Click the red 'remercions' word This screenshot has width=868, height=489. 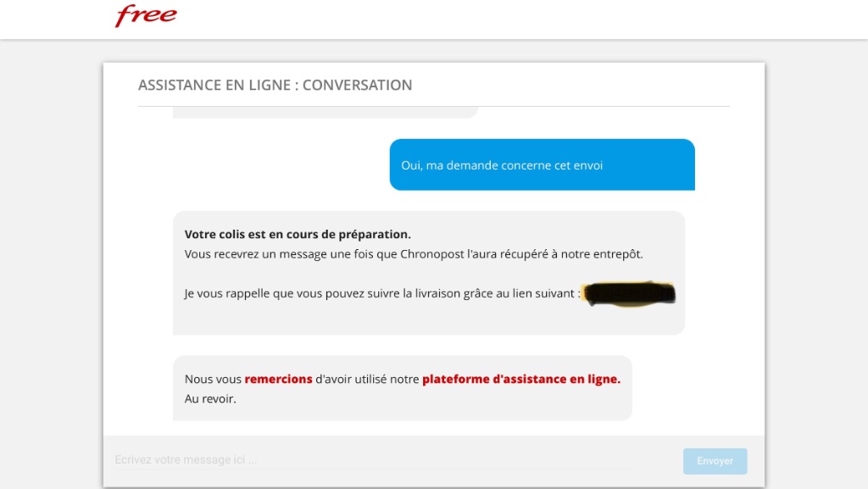coord(278,380)
